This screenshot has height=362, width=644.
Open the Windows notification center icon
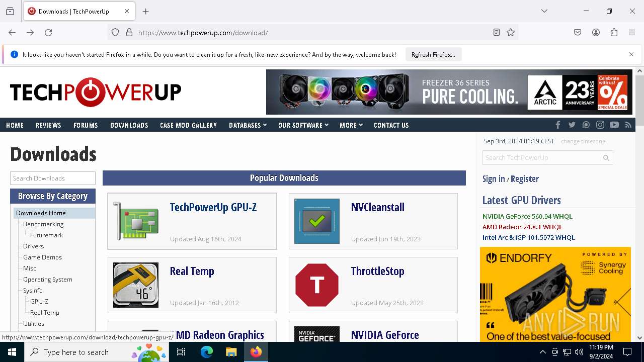click(x=627, y=352)
